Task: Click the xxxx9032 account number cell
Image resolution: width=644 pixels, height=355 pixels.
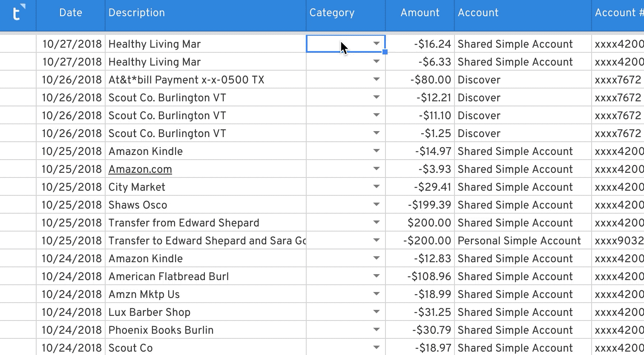Action: (x=618, y=240)
